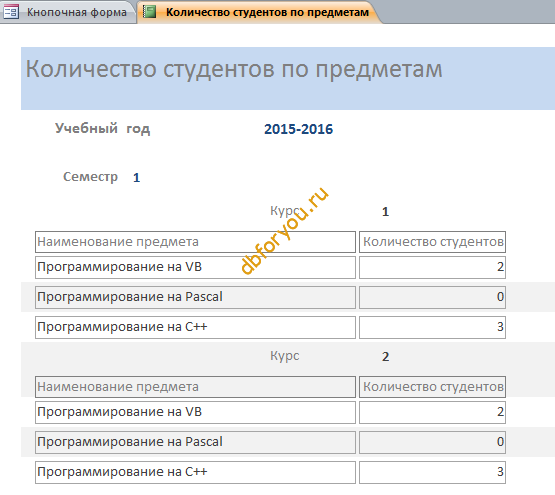
Task: Click the Семестр label
Action: [x=90, y=176]
